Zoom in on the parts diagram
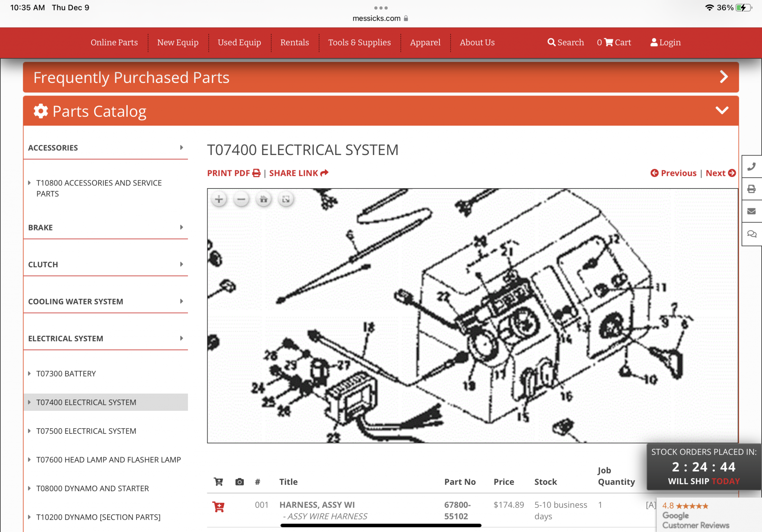This screenshot has height=532, width=762. pyautogui.click(x=219, y=200)
